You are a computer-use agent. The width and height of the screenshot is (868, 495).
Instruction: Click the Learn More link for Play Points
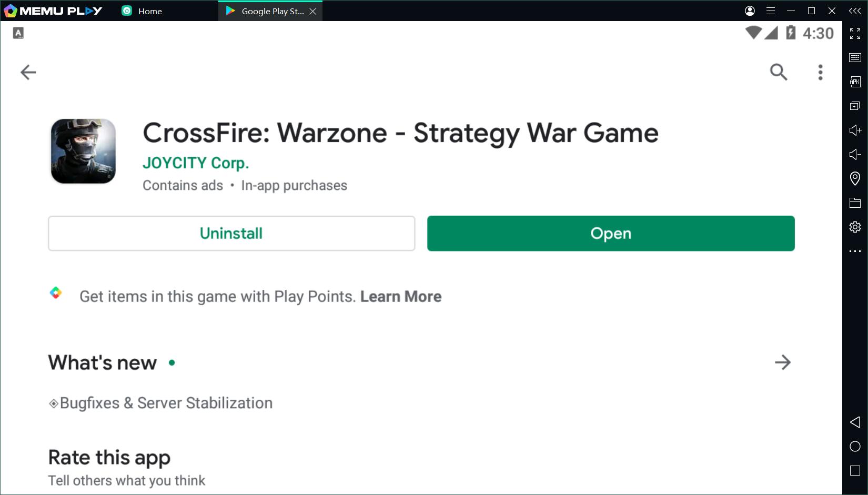[x=400, y=297]
